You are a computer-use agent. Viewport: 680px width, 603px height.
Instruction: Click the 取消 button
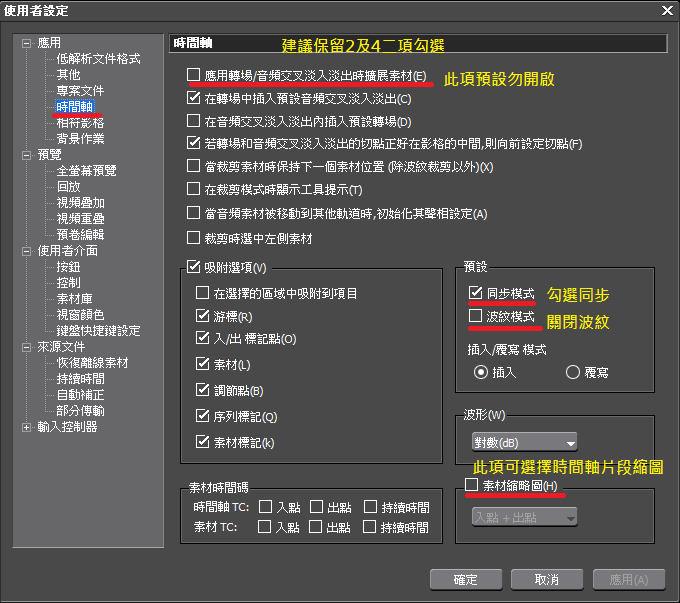(546, 579)
